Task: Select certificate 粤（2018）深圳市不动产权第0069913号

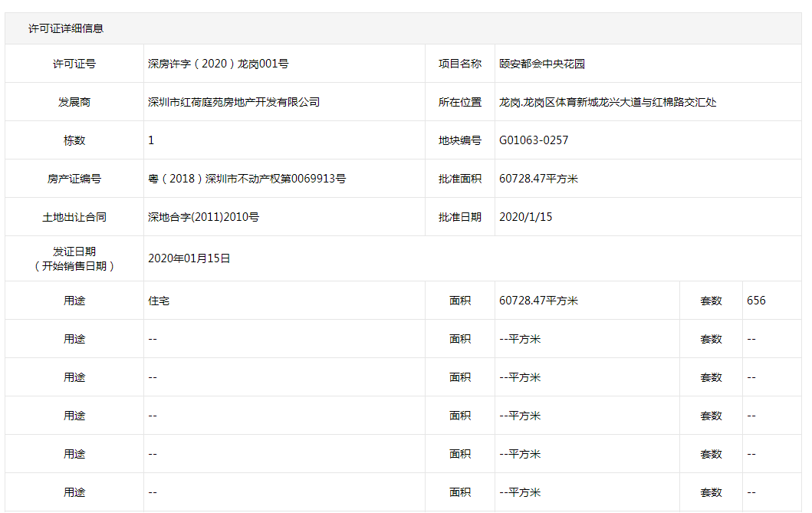Action: tap(246, 179)
